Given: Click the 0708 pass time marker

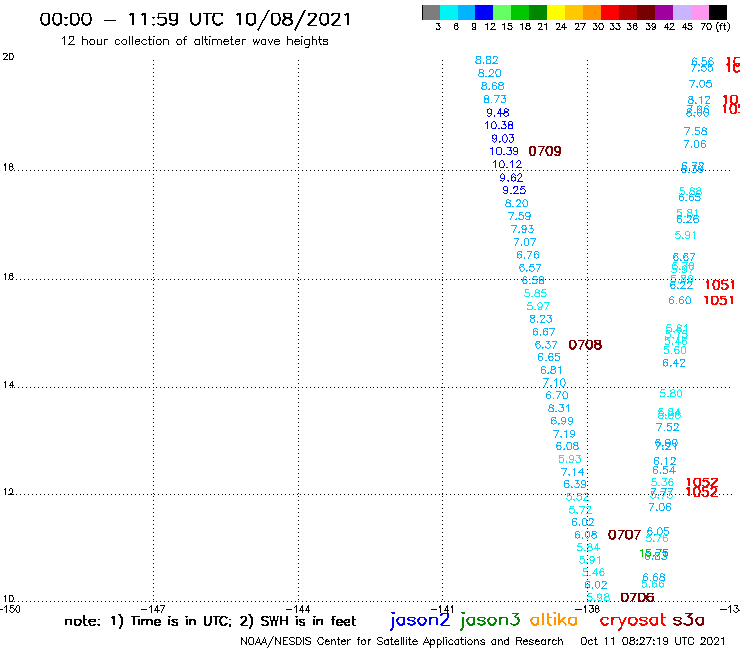Looking at the screenshot, I should [x=585, y=345].
